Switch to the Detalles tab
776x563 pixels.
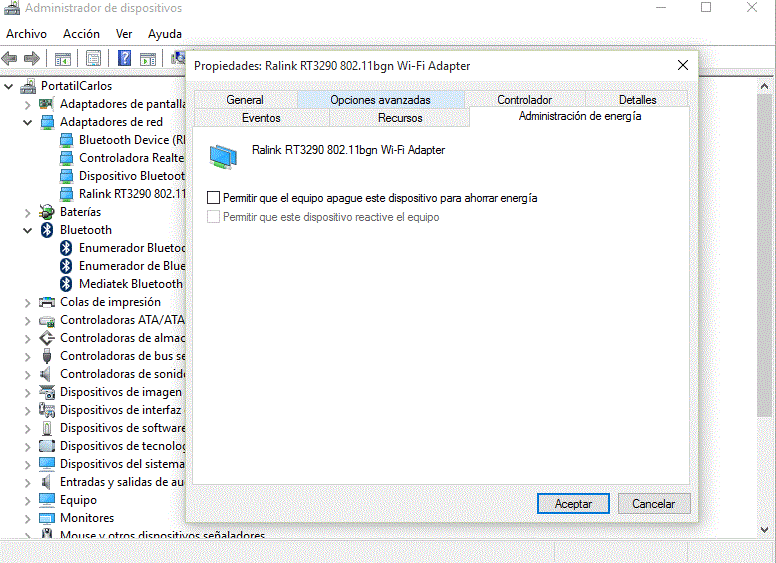[637, 99]
